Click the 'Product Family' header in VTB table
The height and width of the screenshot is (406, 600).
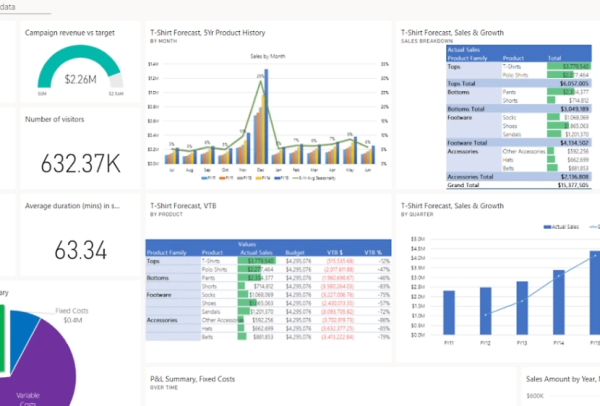[x=166, y=253]
